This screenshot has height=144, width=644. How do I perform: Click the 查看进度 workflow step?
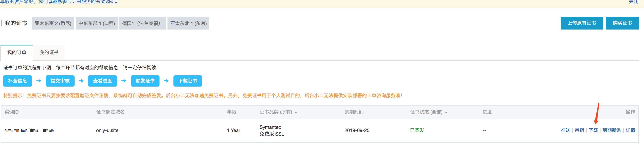(x=102, y=81)
